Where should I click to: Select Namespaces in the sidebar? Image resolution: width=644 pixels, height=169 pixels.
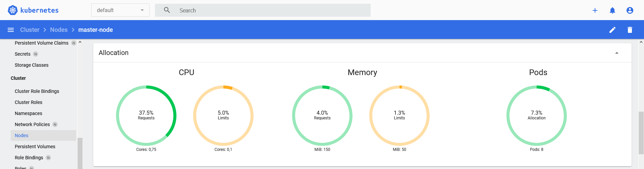[29, 113]
